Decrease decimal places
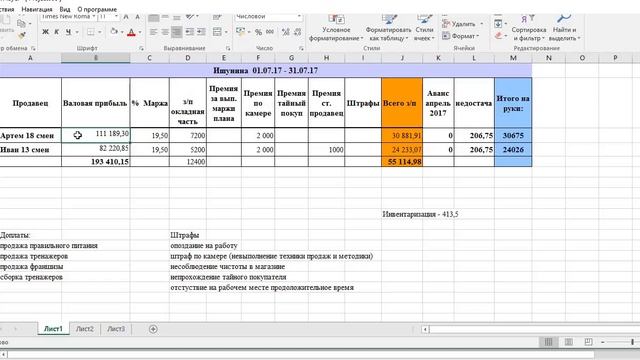 (297, 32)
